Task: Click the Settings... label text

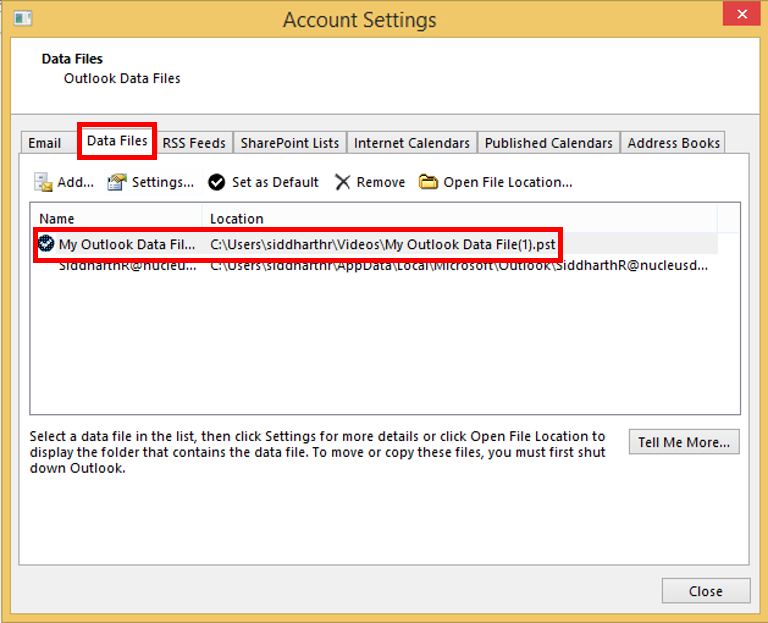Action: [163, 182]
